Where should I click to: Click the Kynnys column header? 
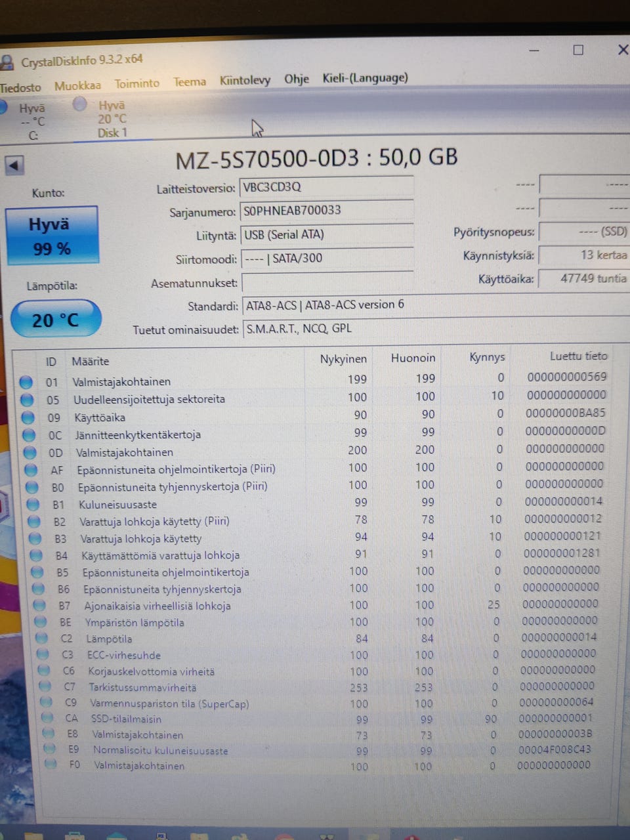pos(487,357)
